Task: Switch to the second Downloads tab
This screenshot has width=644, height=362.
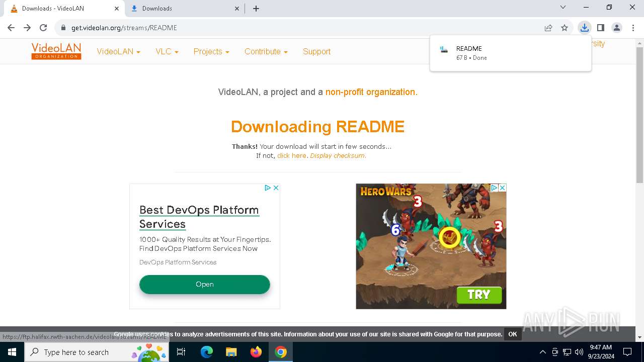Action: (x=184, y=9)
